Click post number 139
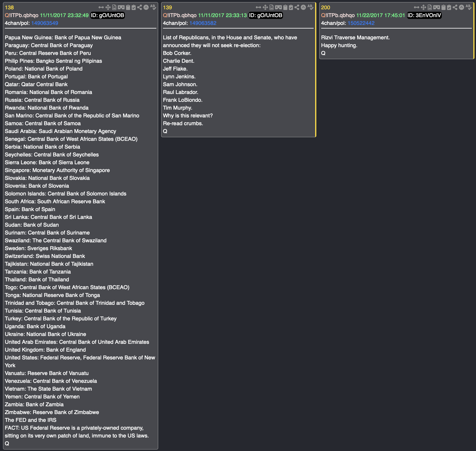Screen dimensions: 476x451 click(x=167, y=8)
